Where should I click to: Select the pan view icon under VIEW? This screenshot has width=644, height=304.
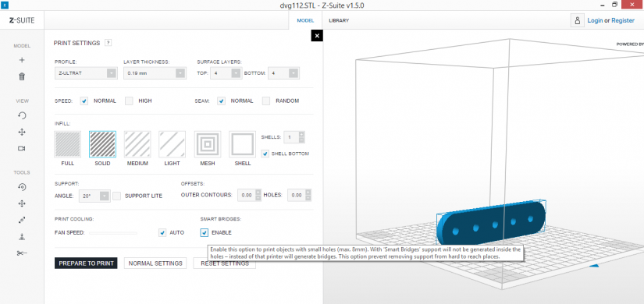pyautogui.click(x=22, y=132)
